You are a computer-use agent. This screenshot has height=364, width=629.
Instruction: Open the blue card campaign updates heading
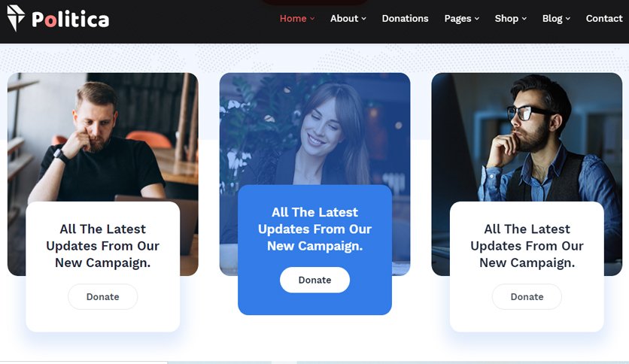point(314,229)
